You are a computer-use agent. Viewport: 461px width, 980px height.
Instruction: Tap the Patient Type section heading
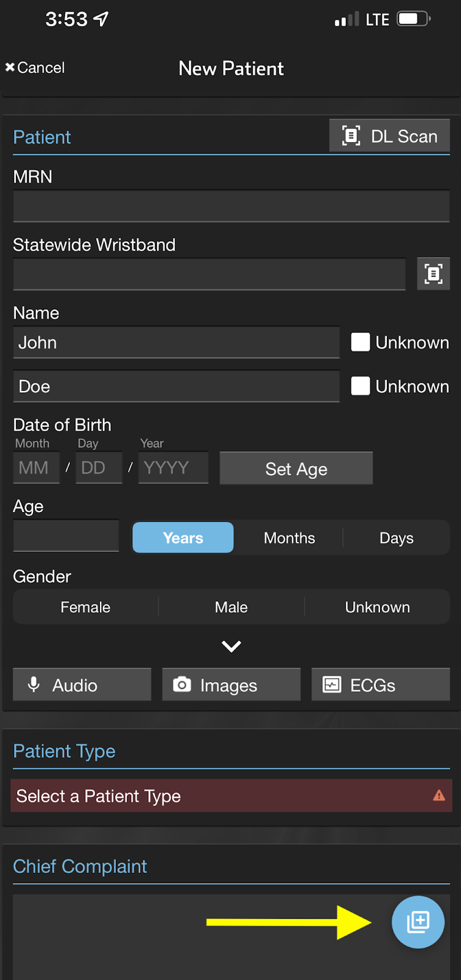(64, 751)
